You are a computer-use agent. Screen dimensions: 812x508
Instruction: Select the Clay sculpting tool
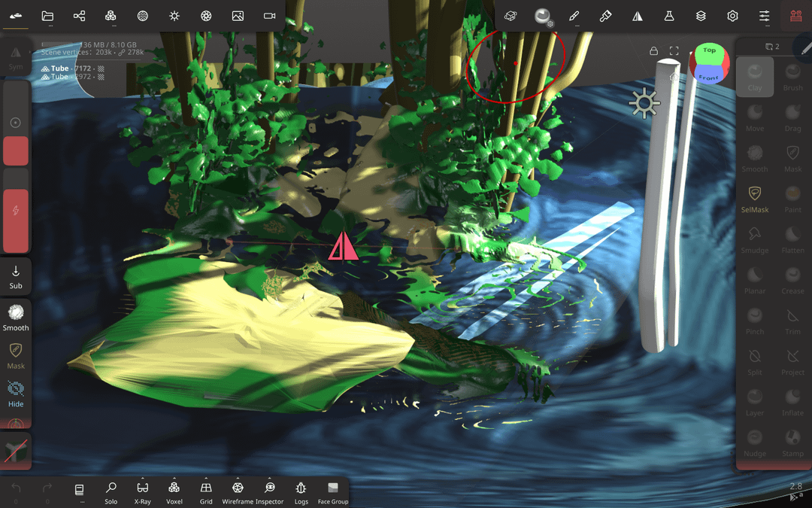click(755, 76)
